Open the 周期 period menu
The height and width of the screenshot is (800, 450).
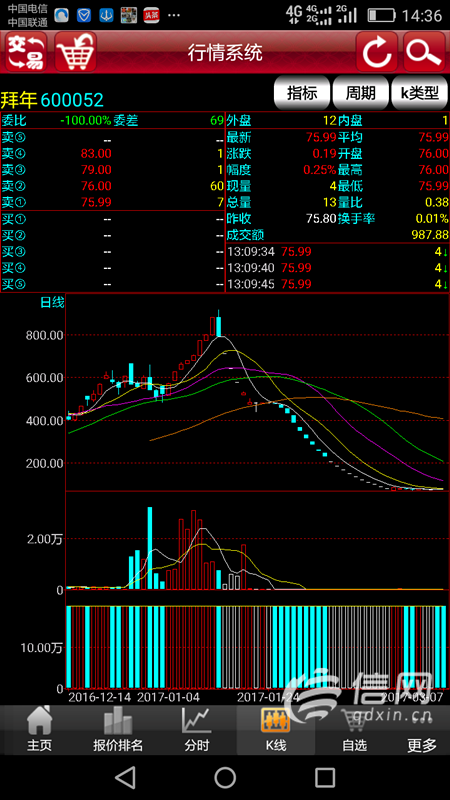coord(361,93)
